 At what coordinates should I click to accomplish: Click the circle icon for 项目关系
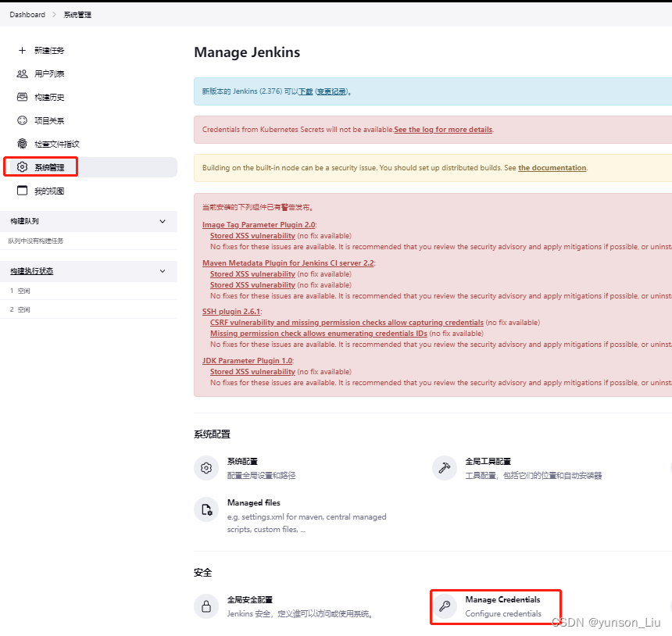tap(23, 120)
